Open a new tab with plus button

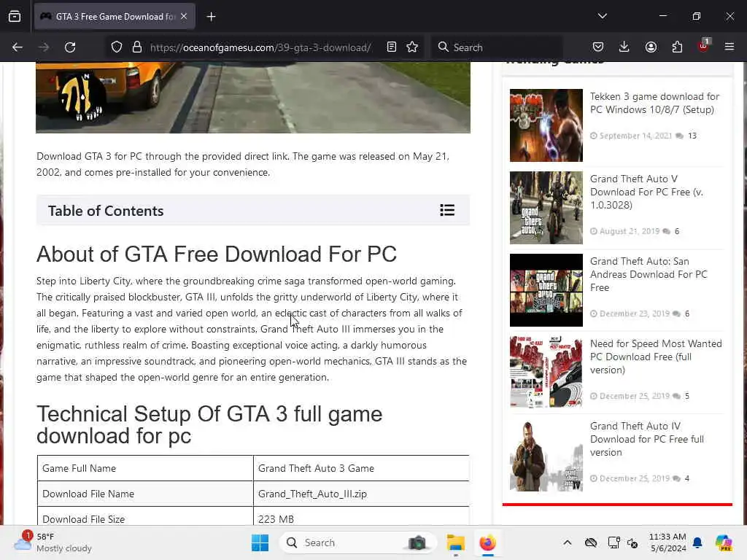pyautogui.click(x=211, y=17)
